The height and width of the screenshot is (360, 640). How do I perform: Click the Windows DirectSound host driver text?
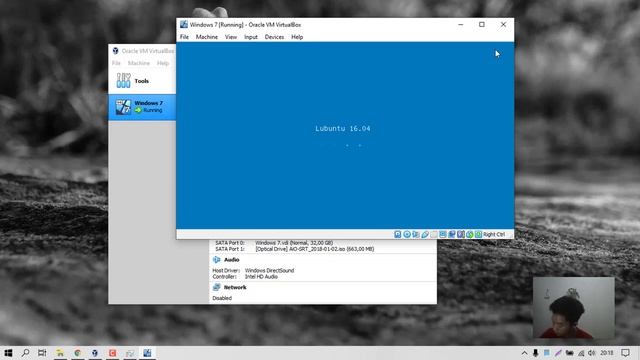(x=269, y=270)
